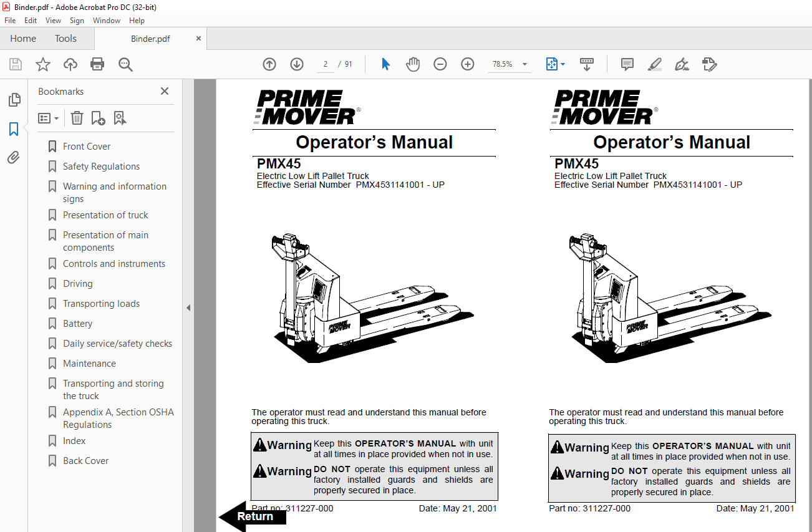This screenshot has width=812, height=532.
Task: Click the Save file icon
Action: (x=16, y=64)
